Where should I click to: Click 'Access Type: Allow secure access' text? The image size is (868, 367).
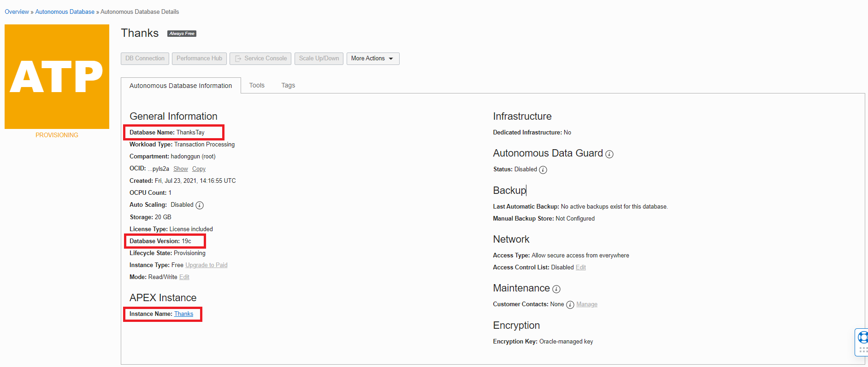(x=561, y=256)
